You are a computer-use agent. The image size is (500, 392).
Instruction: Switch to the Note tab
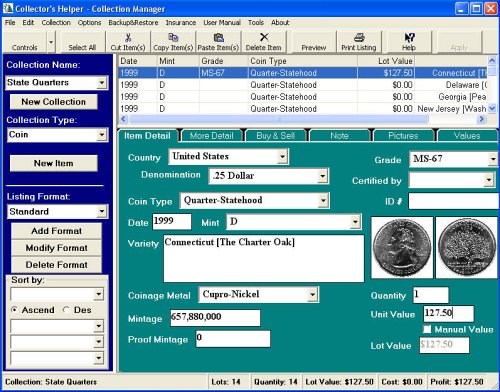click(x=339, y=136)
